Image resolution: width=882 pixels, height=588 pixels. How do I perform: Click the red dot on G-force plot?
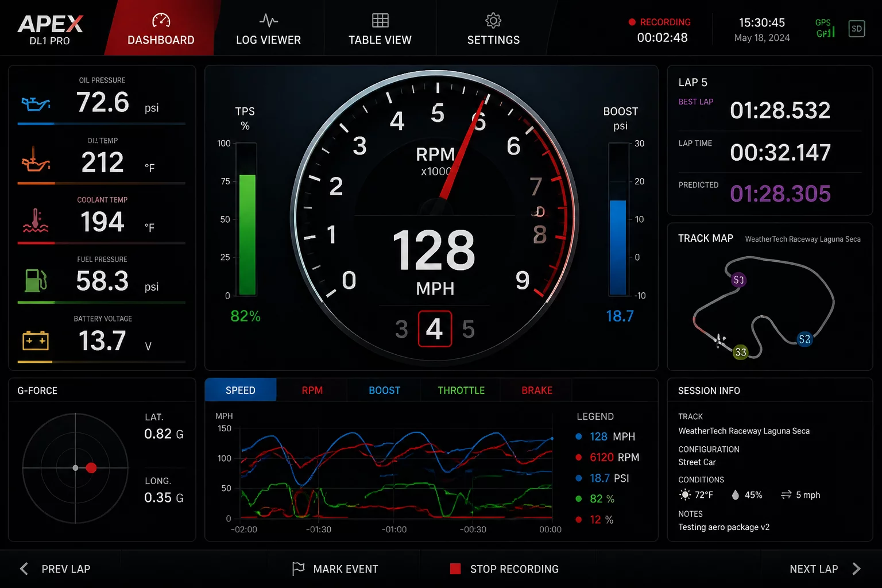pos(91,468)
